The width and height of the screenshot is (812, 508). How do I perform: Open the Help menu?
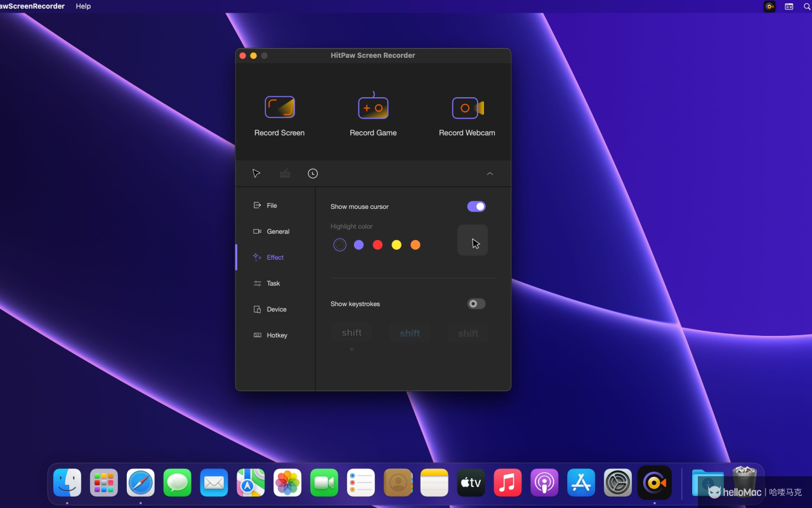click(83, 6)
